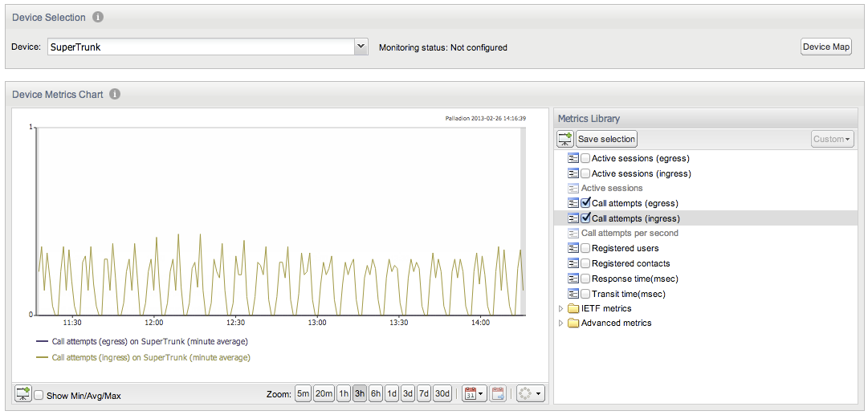The width and height of the screenshot is (868, 415).
Task: Open the Custom dropdown in Metrics Library
Action: (833, 139)
